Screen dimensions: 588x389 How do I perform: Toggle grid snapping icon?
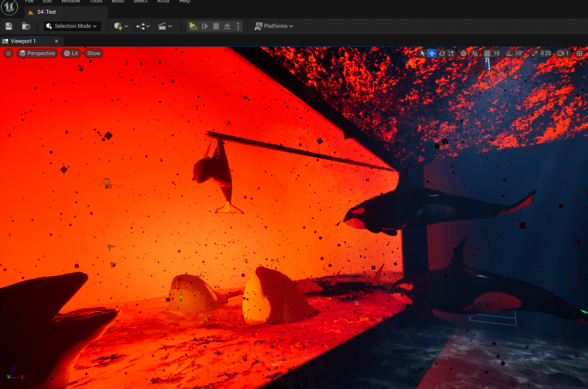click(487, 53)
